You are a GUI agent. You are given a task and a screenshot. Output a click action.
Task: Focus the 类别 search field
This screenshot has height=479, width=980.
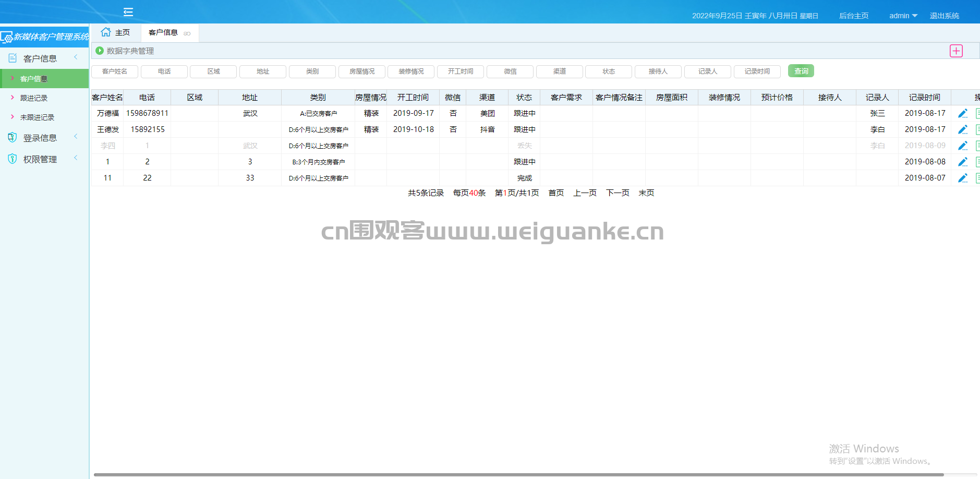312,71
